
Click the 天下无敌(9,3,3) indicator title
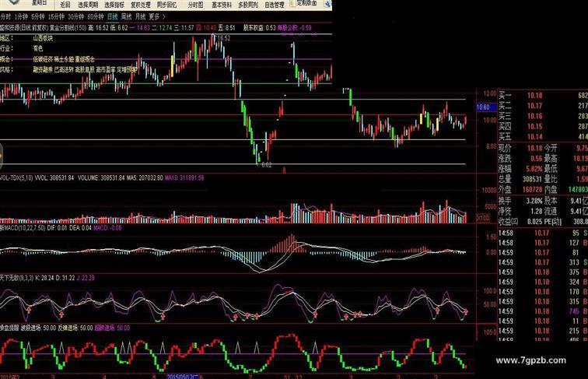pyautogui.click(x=16, y=278)
